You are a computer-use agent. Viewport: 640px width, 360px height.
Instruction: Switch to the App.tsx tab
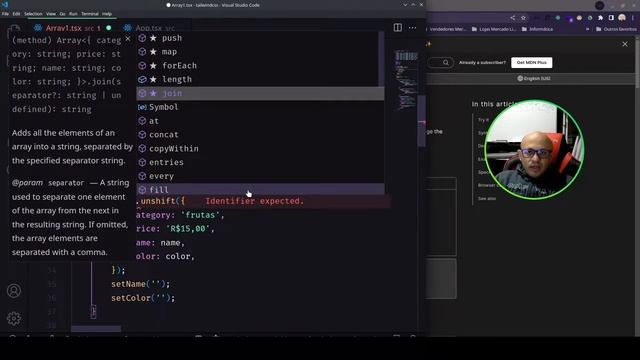pos(155,28)
